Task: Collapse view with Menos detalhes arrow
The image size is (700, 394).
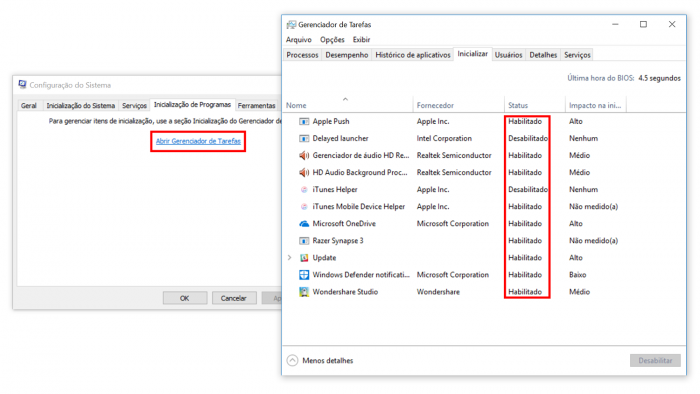Action: (x=292, y=361)
